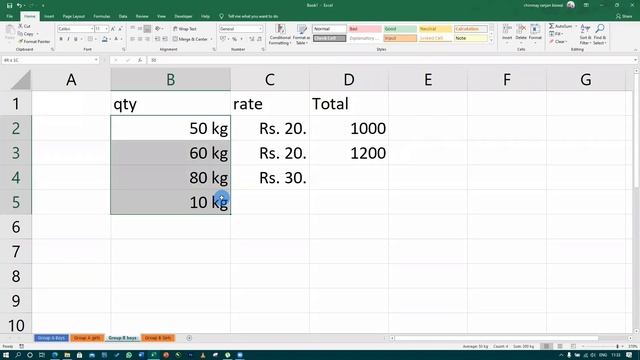Open Fill dropdown
The image size is (640, 360).
coord(556,34)
